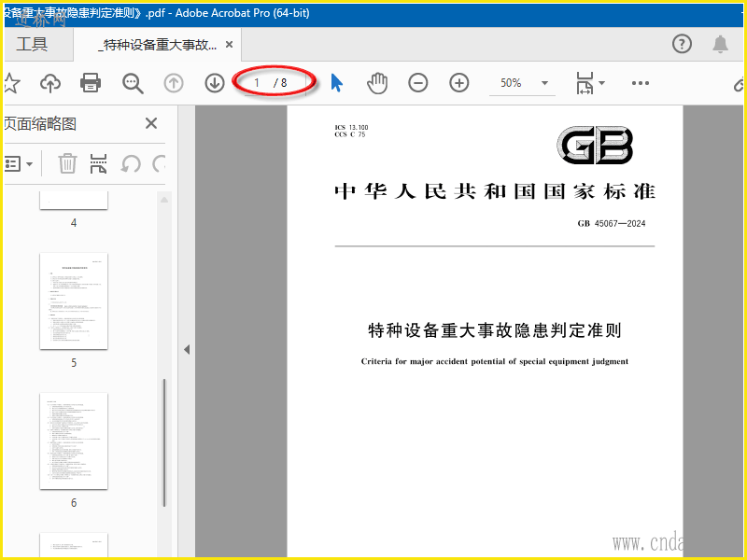Zoom out with minus button
Viewport: 747px width, 560px height.
(417, 83)
